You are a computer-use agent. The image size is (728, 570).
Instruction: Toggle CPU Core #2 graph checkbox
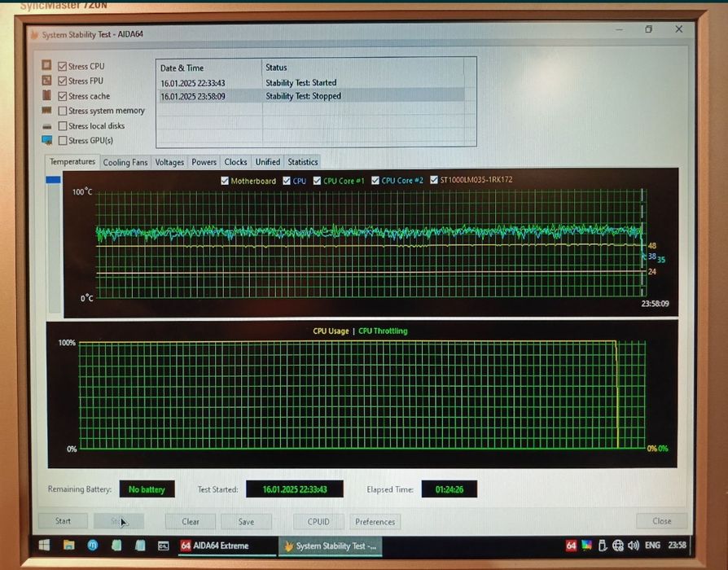[x=375, y=180]
